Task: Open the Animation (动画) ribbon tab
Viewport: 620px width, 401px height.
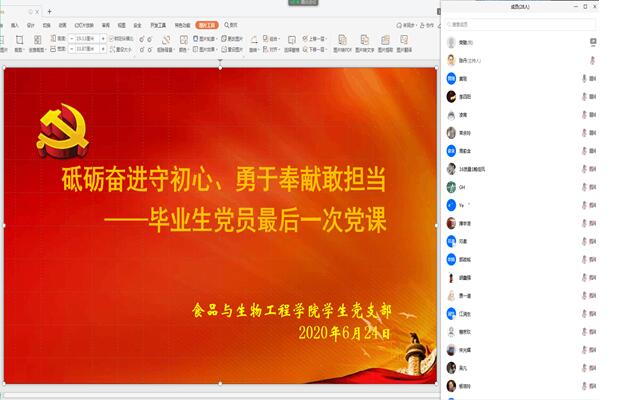Action: coord(62,25)
